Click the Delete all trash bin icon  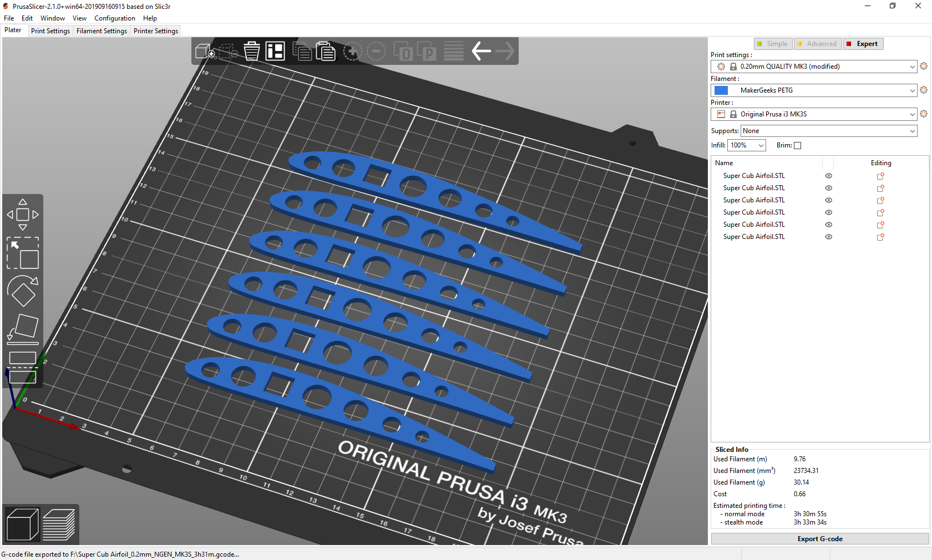[252, 51]
